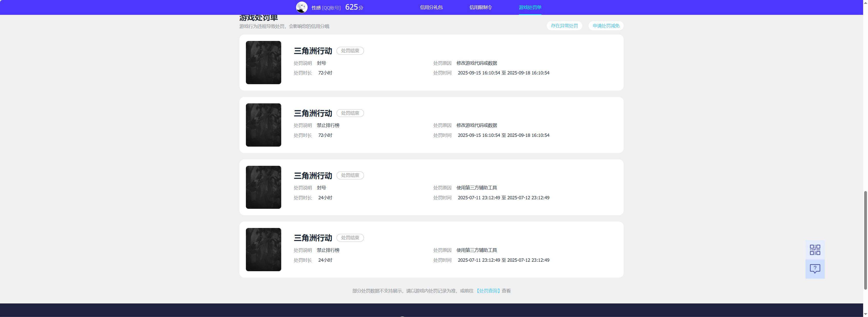Click 72小时 duration in the 禁止排行榜 card

point(325,135)
